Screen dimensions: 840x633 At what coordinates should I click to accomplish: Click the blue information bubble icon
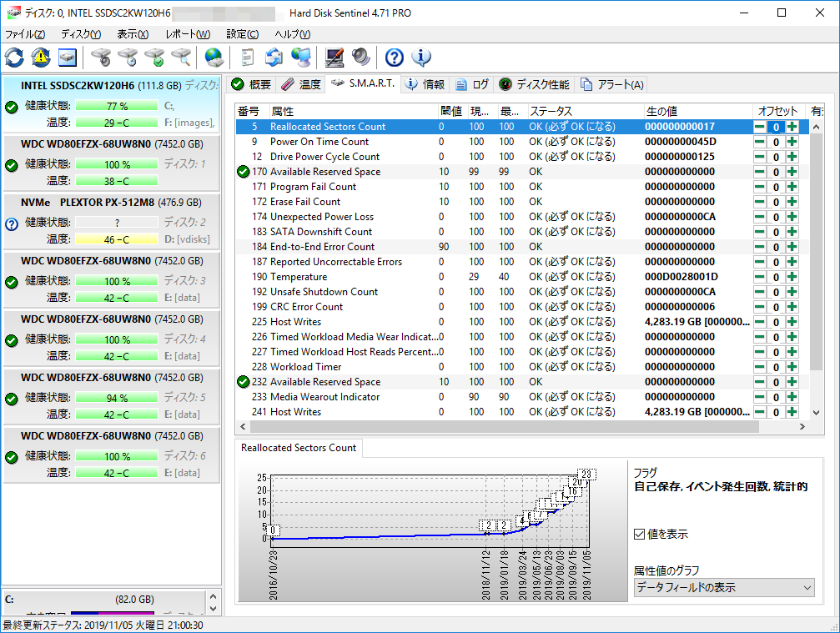point(421,58)
